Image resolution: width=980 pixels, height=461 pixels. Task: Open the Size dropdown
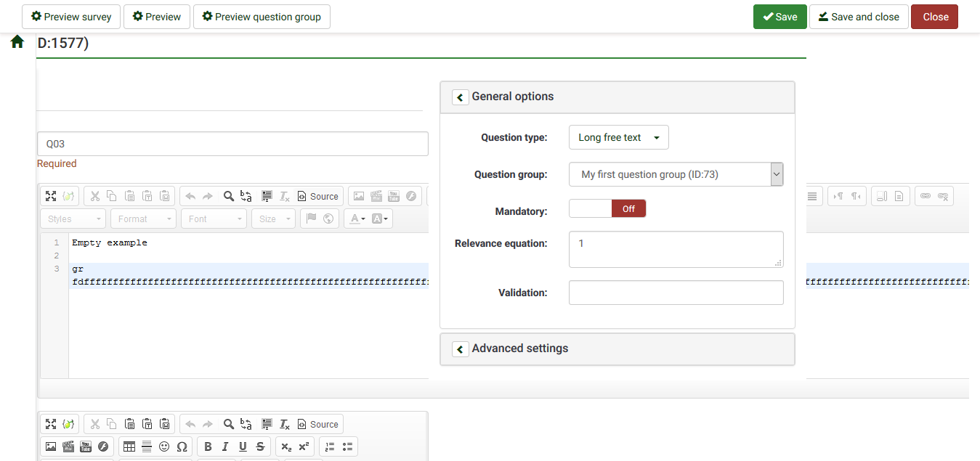[273, 219]
